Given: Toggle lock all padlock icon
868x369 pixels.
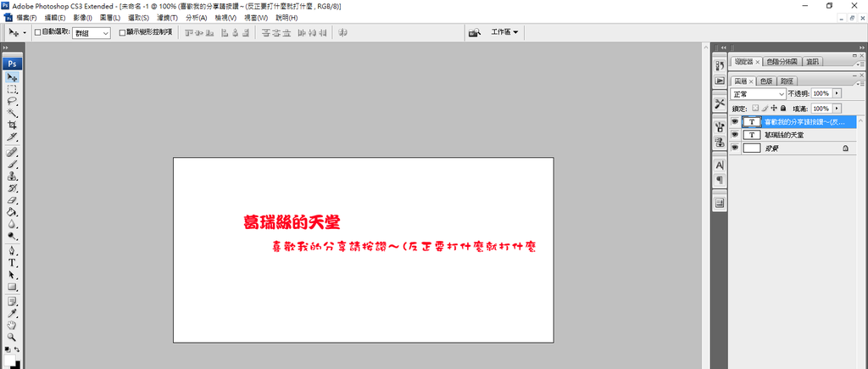Looking at the screenshot, I should click(782, 109).
